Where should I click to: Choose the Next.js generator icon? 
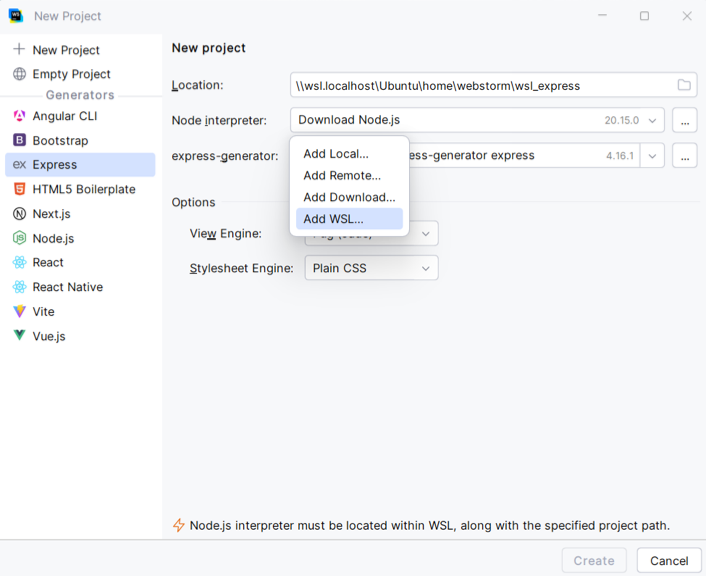click(x=19, y=214)
